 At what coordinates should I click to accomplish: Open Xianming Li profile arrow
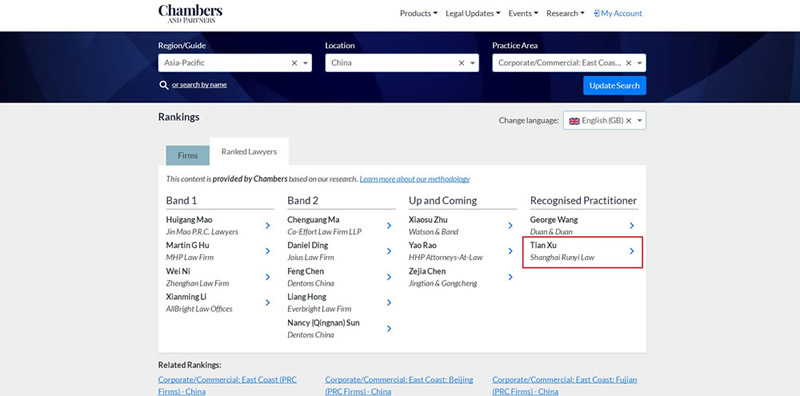pyautogui.click(x=267, y=303)
